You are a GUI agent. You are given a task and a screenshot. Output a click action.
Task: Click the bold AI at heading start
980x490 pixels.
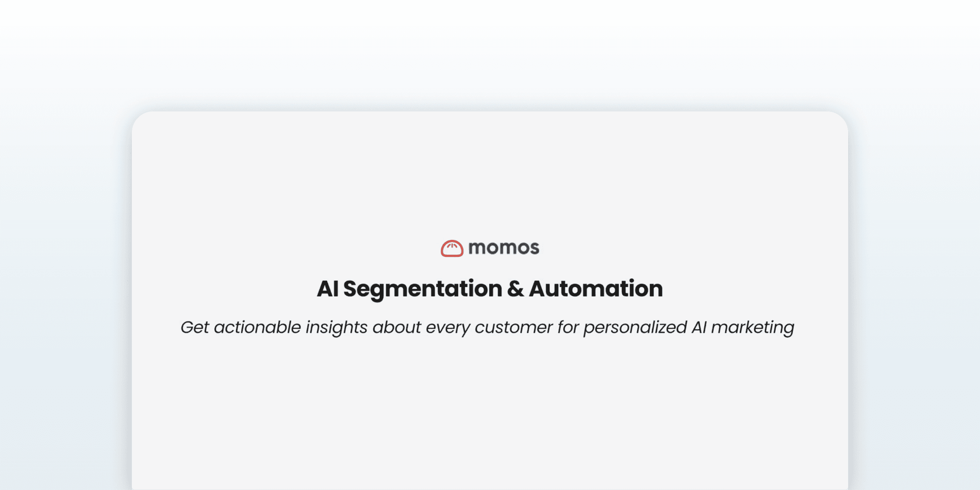pyautogui.click(x=328, y=289)
